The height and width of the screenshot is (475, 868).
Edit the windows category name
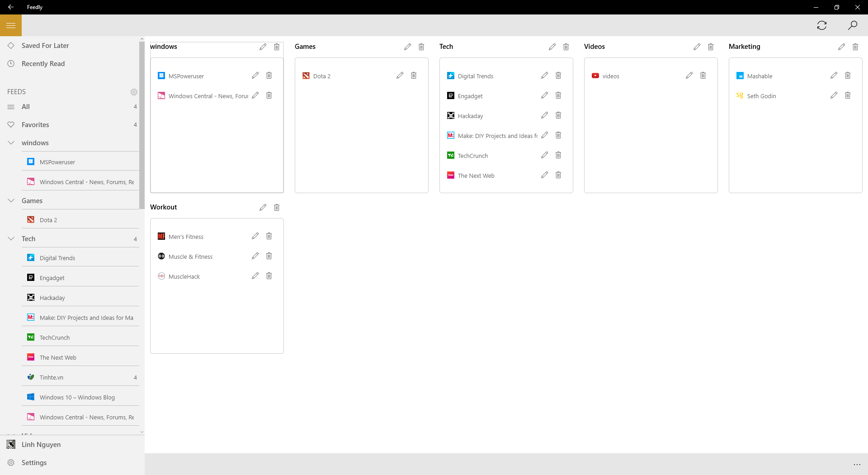[263, 47]
